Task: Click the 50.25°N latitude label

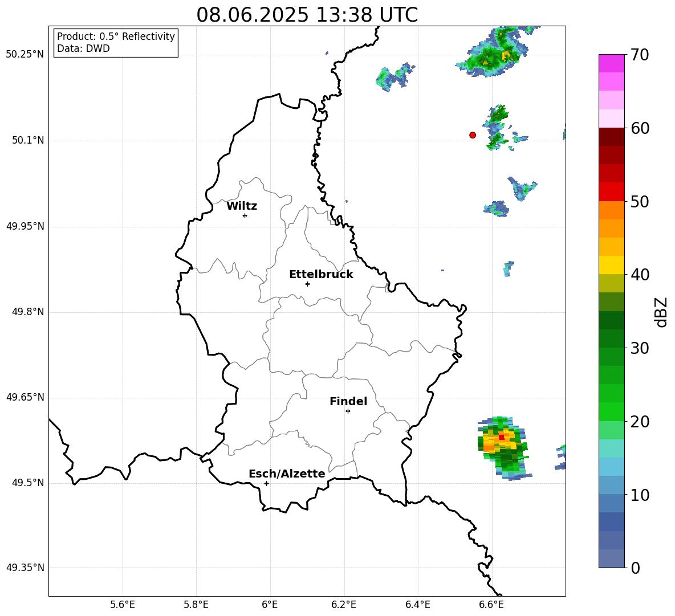Action: coord(25,55)
